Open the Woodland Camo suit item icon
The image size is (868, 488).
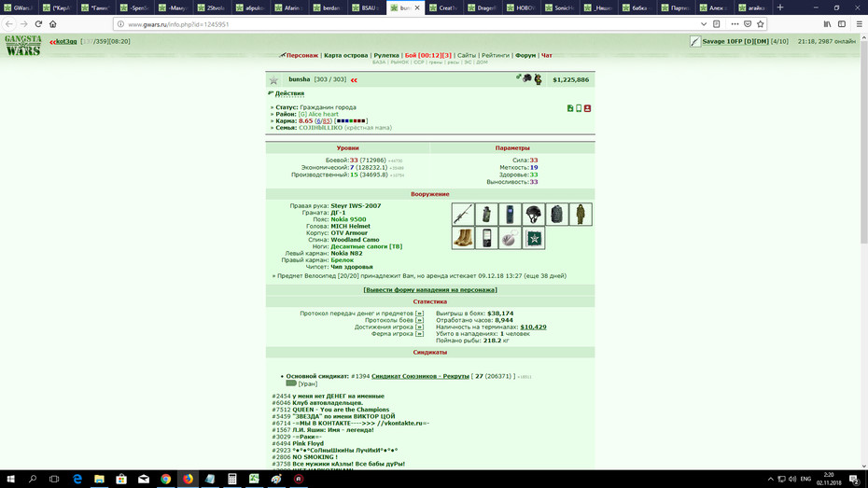click(x=581, y=214)
